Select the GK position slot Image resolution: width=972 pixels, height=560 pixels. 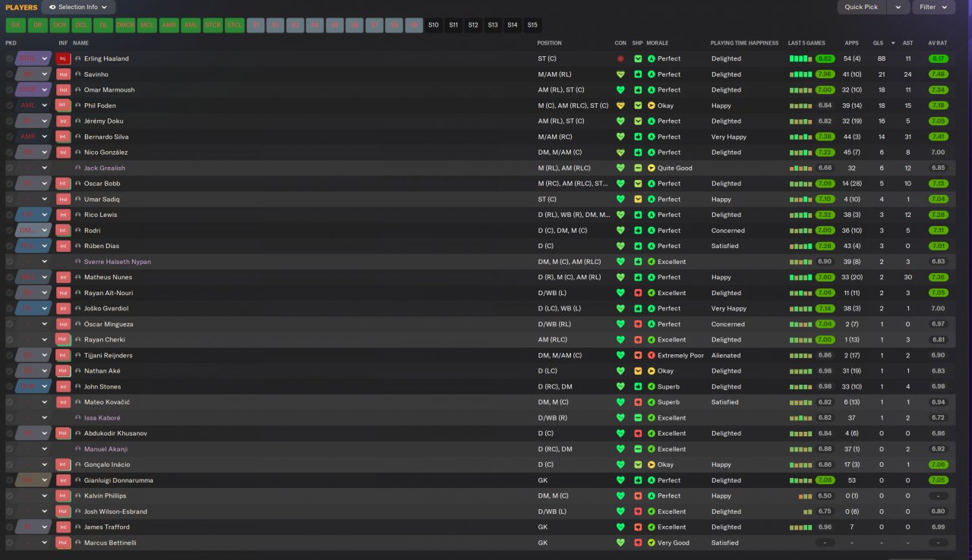coord(15,25)
